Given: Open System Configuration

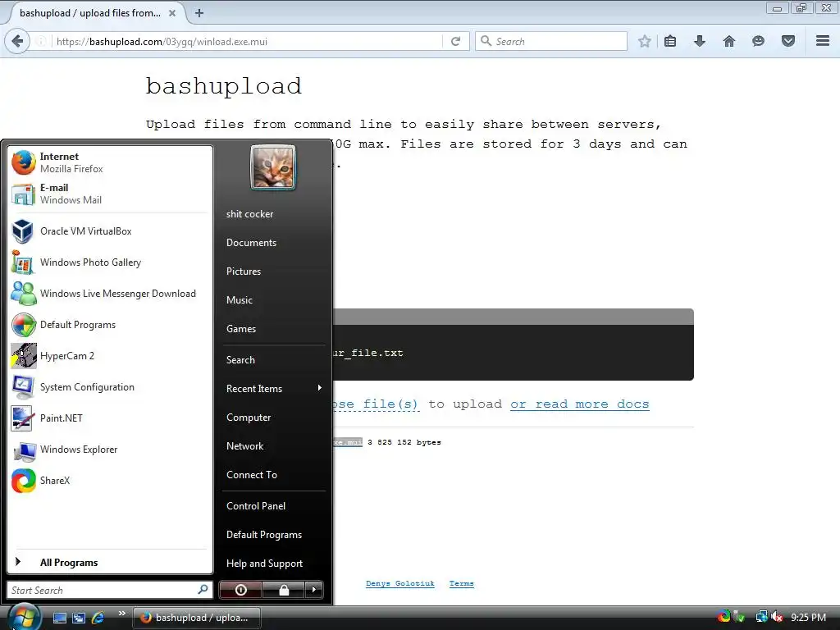Looking at the screenshot, I should tap(109, 387).
